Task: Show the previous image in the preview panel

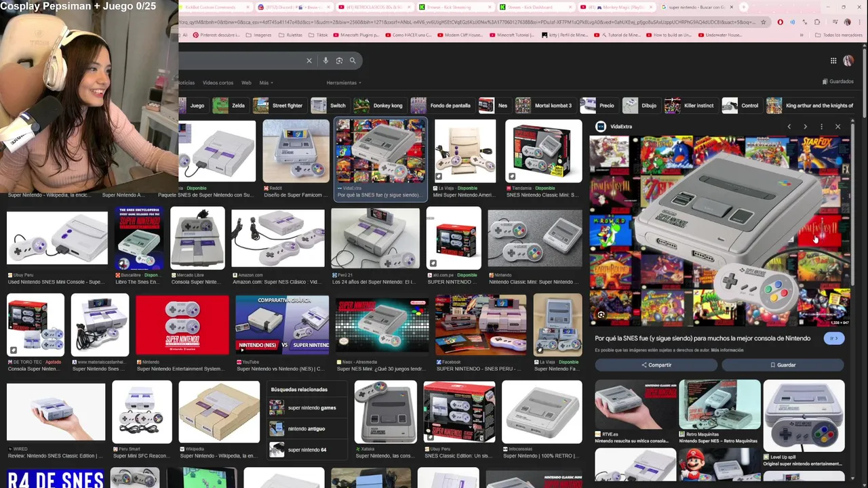Action: pyautogui.click(x=789, y=127)
